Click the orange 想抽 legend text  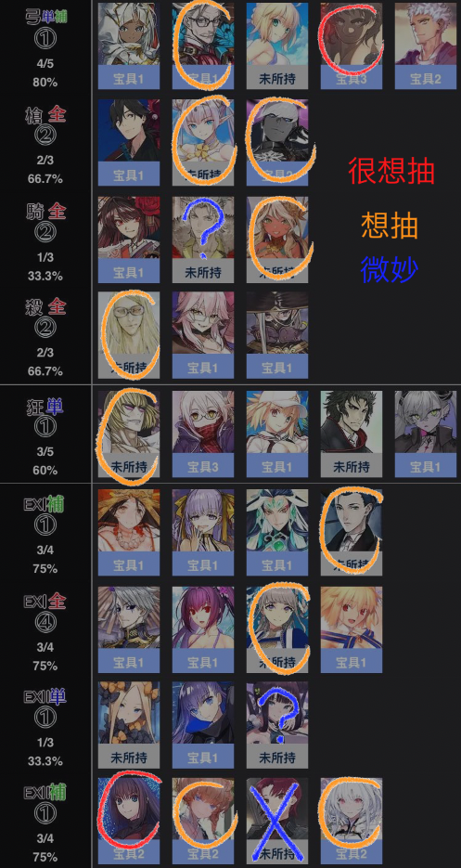pyautogui.click(x=389, y=226)
